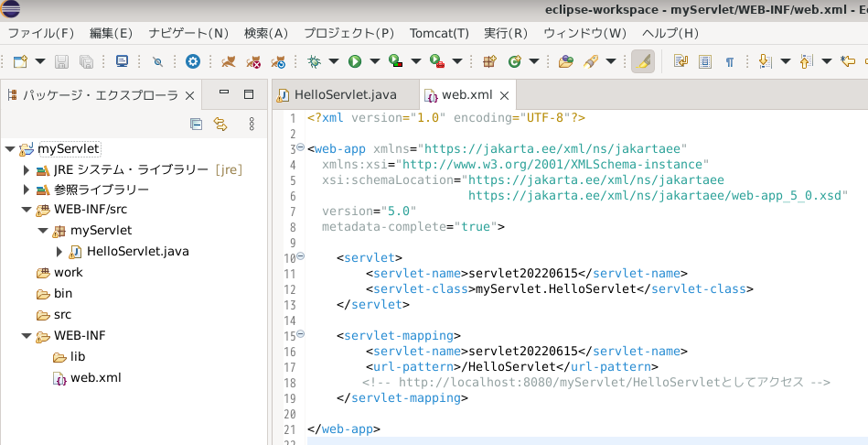868x445 pixels.
Task: Close the パッケージ・エクスプローラ view
Action: tap(189, 96)
